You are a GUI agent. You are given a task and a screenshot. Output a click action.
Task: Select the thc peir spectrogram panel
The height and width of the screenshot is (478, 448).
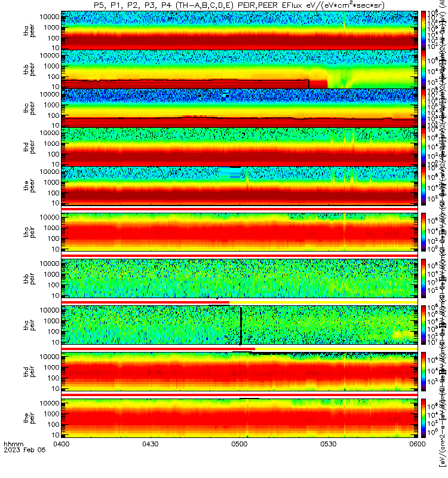(240, 325)
